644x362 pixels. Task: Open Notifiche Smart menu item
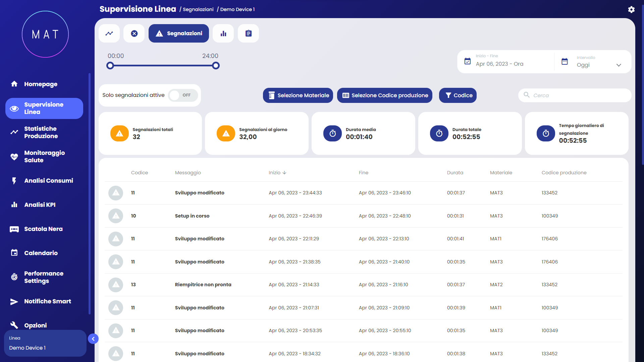[x=47, y=301]
